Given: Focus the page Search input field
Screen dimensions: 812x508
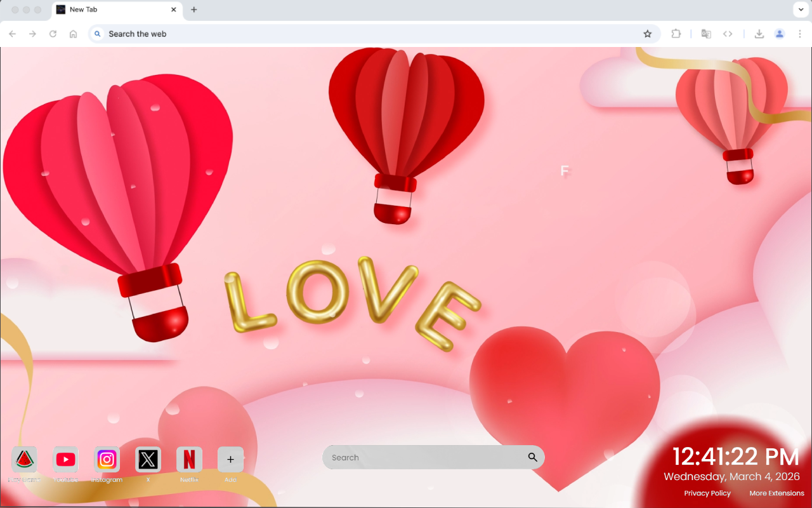Looking at the screenshot, I should coord(433,457).
